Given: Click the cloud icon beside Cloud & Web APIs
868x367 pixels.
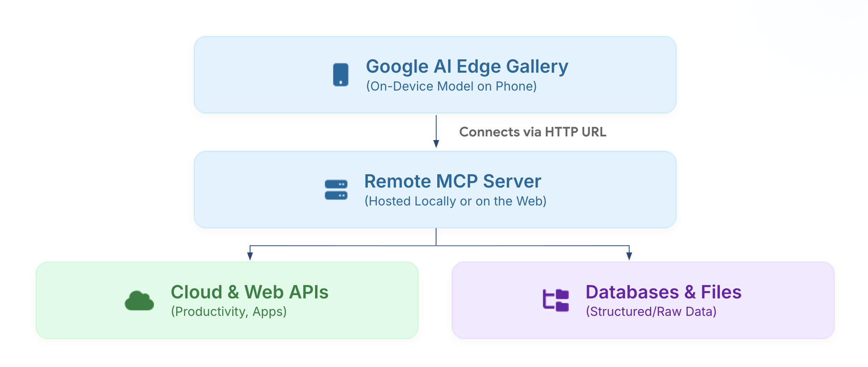Looking at the screenshot, I should click(x=139, y=300).
